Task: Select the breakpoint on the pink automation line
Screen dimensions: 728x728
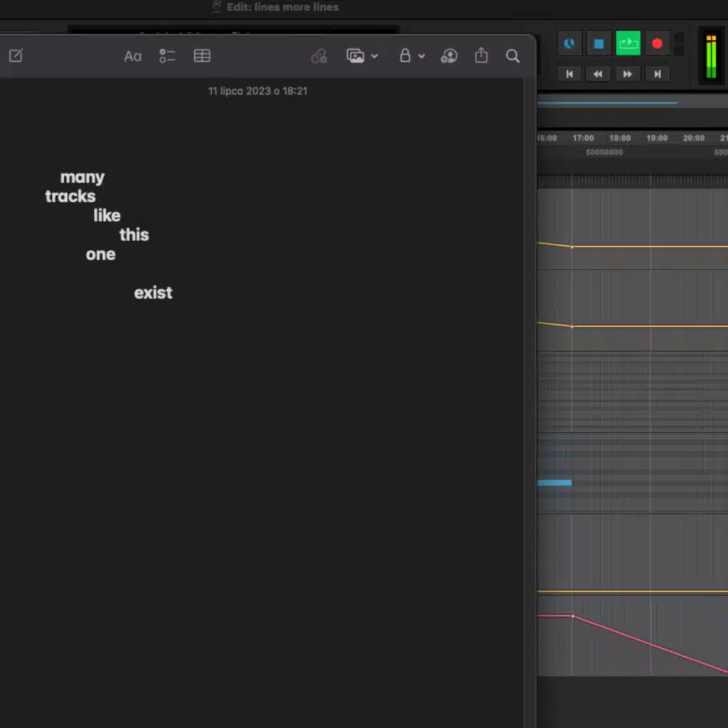Action: point(573,616)
